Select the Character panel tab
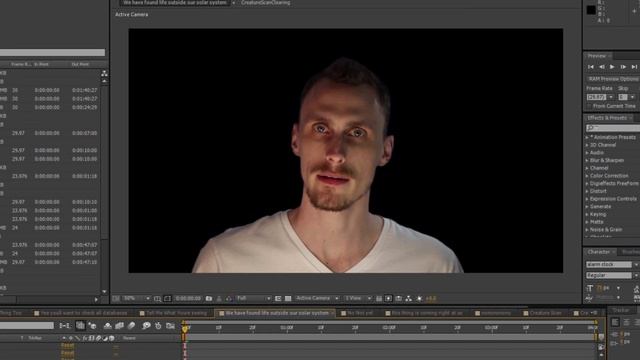Viewport: 640px width, 360px height. click(599, 252)
